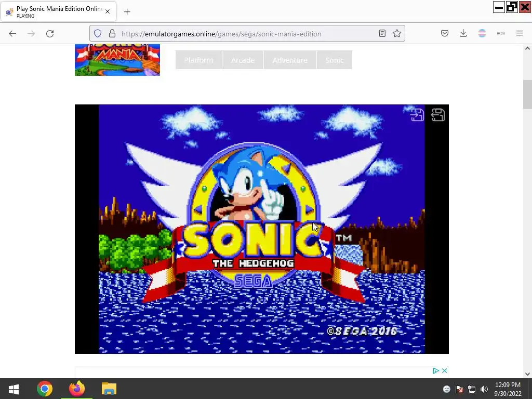Go back to the previous page

coord(12,34)
